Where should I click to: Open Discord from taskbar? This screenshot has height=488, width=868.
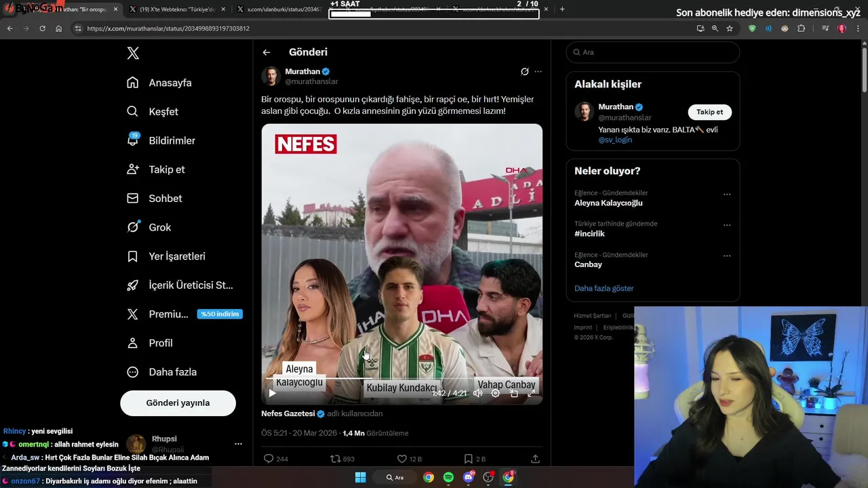point(469,477)
